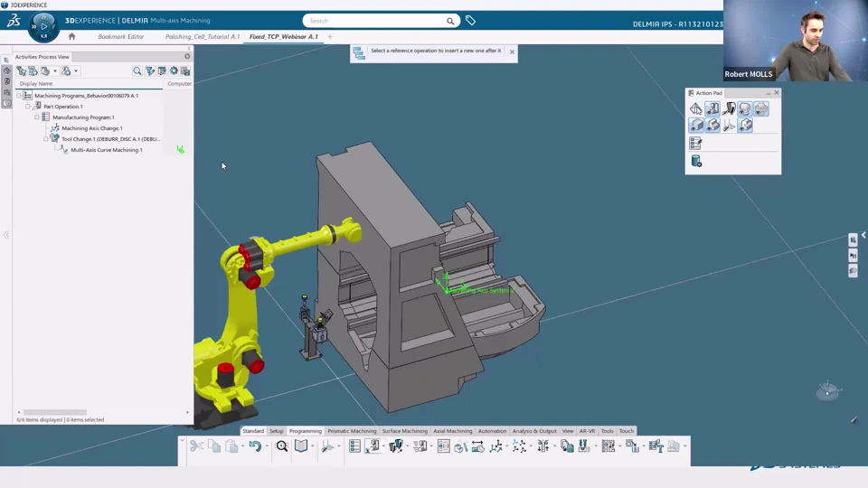Screen dimensions: 868x488
Task: Collapse the Tool Change.1 node
Action: click(x=45, y=139)
